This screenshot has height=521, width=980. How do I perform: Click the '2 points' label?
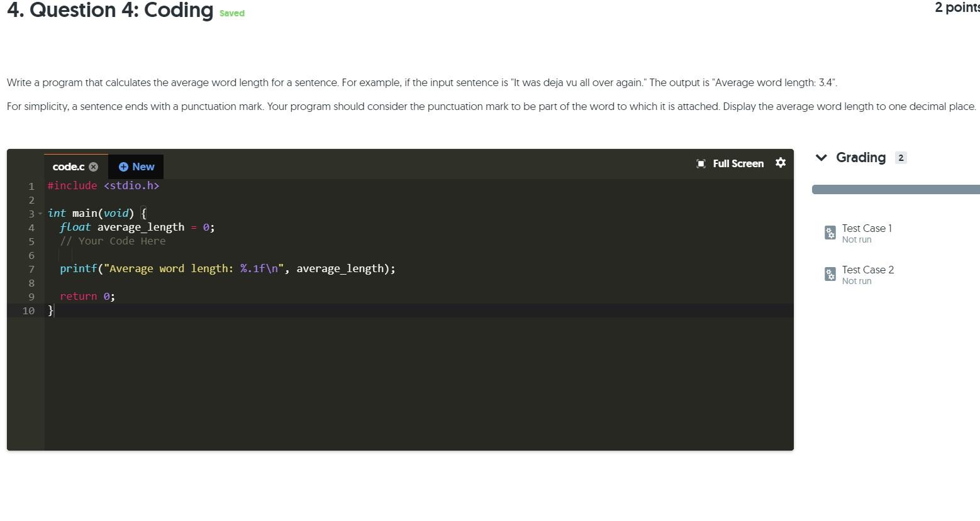[957, 8]
